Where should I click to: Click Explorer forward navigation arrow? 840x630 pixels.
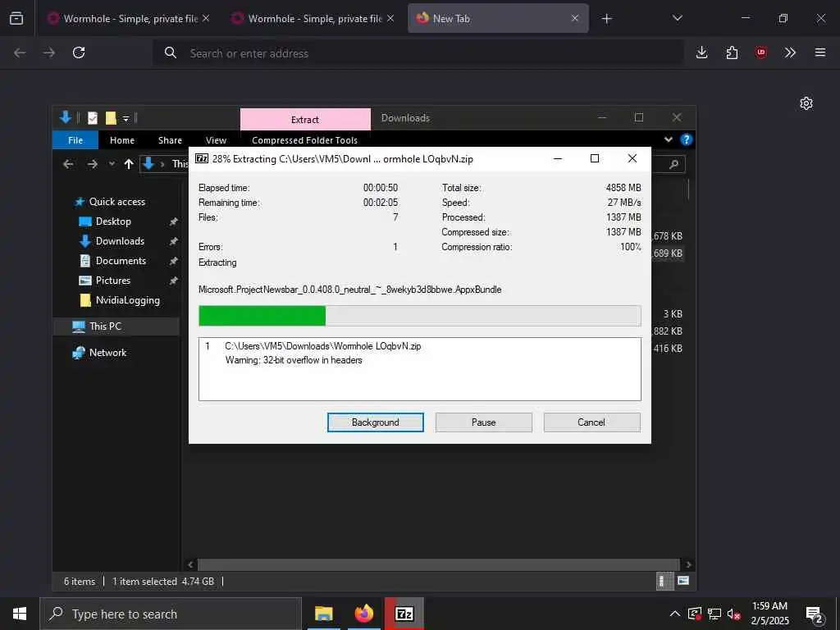92,164
